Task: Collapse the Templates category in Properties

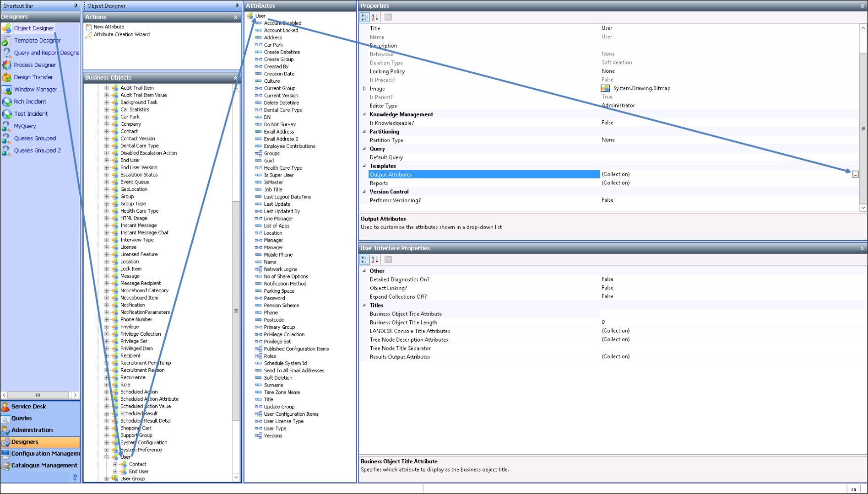Action: [364, 166]
